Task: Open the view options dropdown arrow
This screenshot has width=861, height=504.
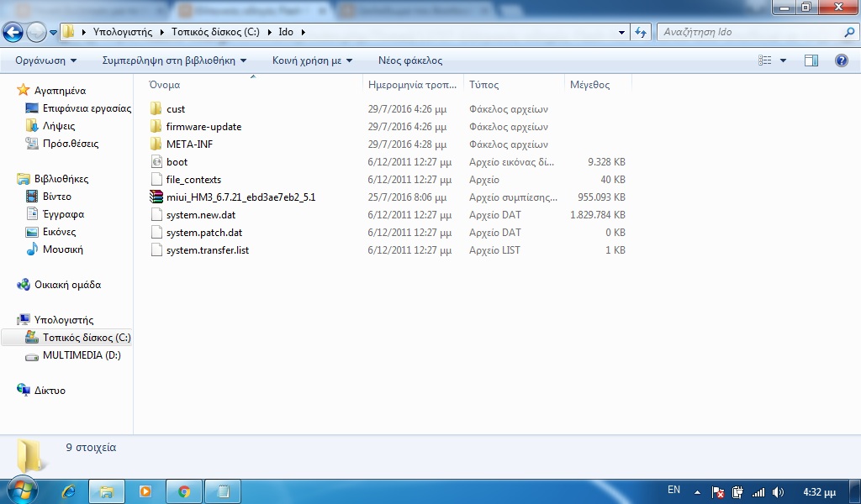Action: click(783, 60)
